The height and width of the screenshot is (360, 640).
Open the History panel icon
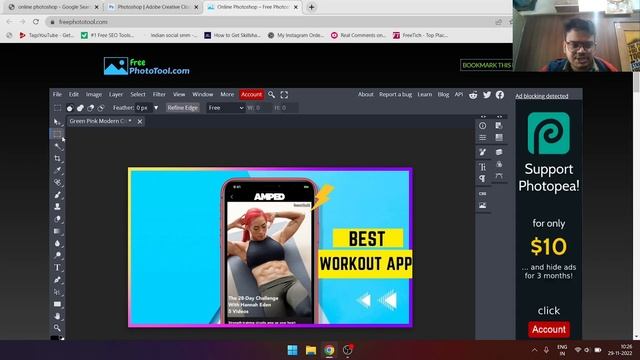(499, 126)
